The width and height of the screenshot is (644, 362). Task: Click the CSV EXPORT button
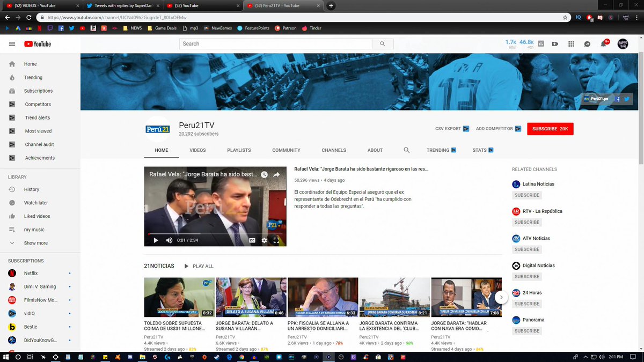tap(452, 129)
